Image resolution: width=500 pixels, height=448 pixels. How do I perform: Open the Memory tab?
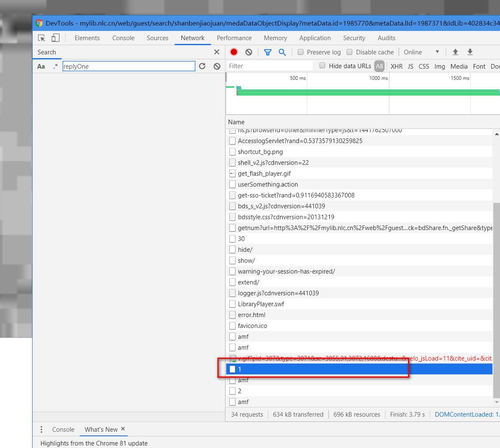tap(276, 38)
